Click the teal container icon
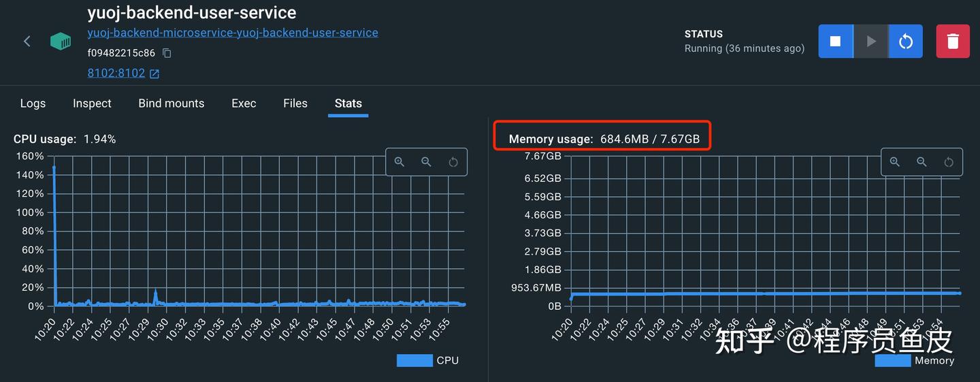 tap(61, 42)
